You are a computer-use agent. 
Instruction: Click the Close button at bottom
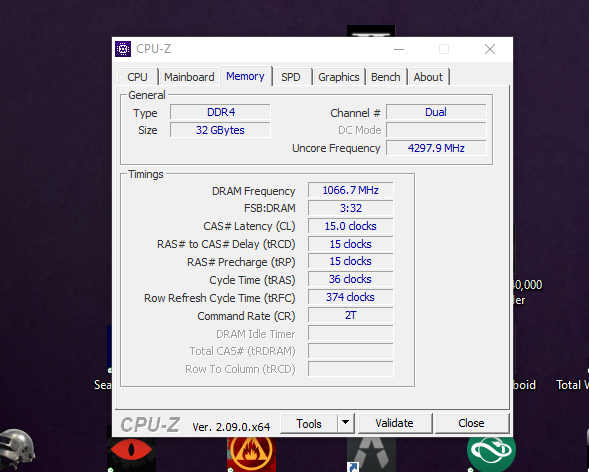coord(471,424)
